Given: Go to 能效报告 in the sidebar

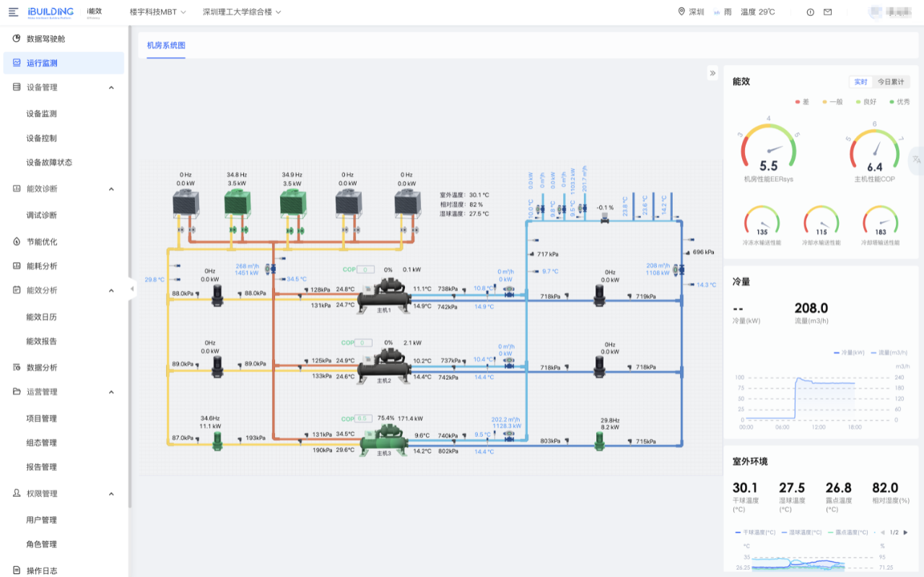Looking at the screenshot, I should pos(41,341).
